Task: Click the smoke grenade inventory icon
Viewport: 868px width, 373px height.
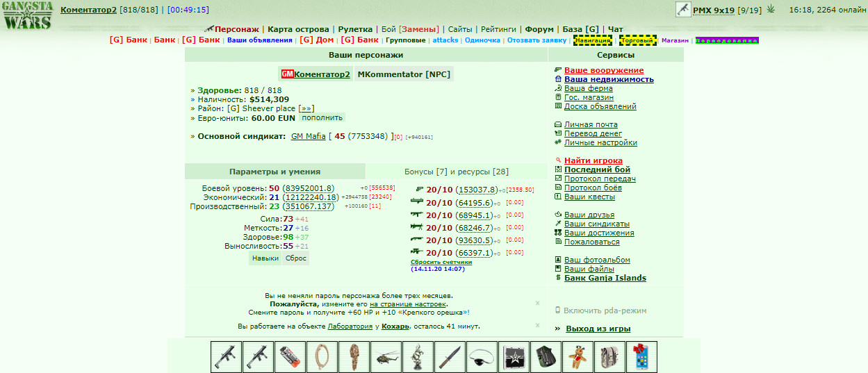Action: [290, 357]
